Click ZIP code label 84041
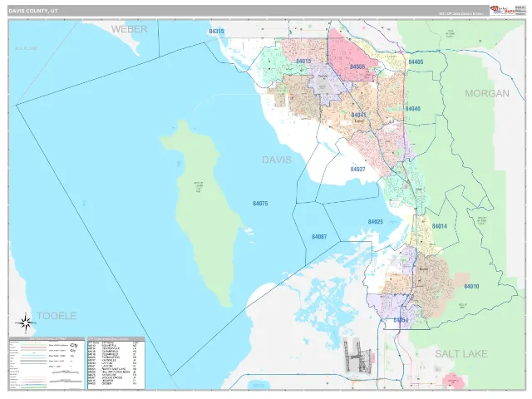The width and height of the screenshot is (532, 399). [358, 115]
